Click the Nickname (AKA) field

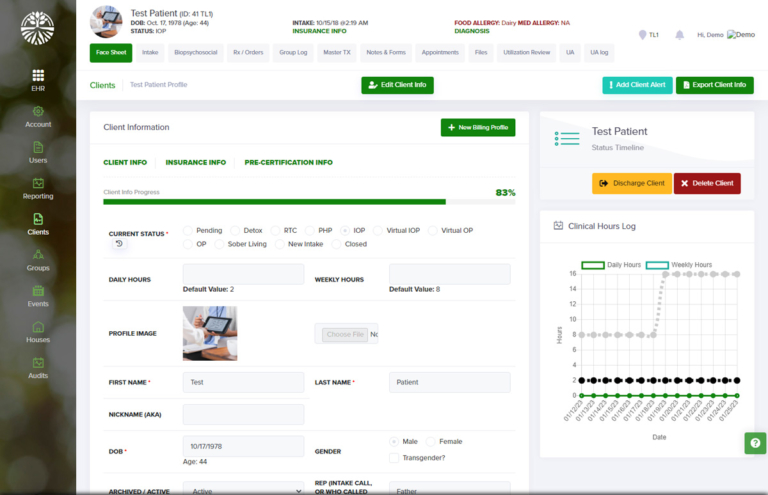tap(243, 415)
